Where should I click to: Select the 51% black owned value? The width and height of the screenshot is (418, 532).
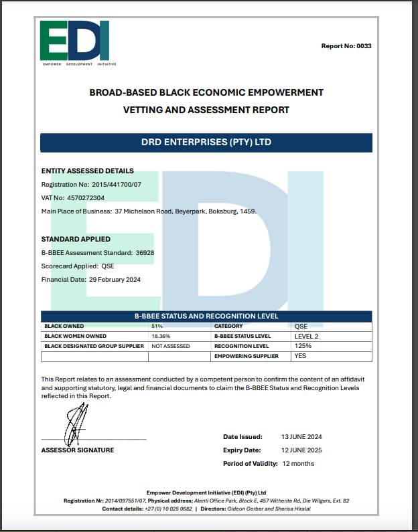tap(157, 327)
